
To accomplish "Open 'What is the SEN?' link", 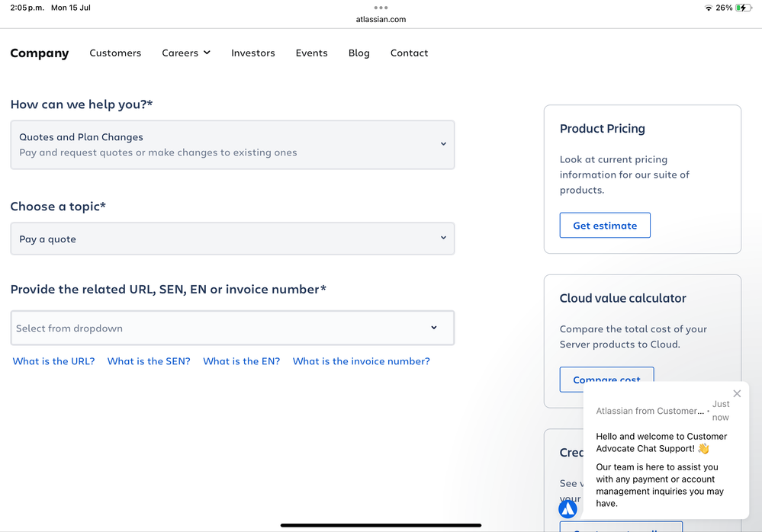I will (149, 361).
